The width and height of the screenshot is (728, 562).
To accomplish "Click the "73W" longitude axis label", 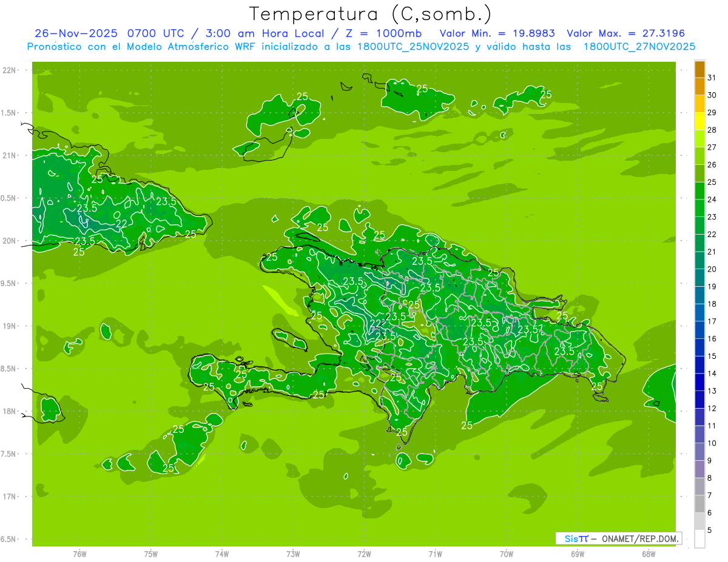I will [x=293, y=554].
